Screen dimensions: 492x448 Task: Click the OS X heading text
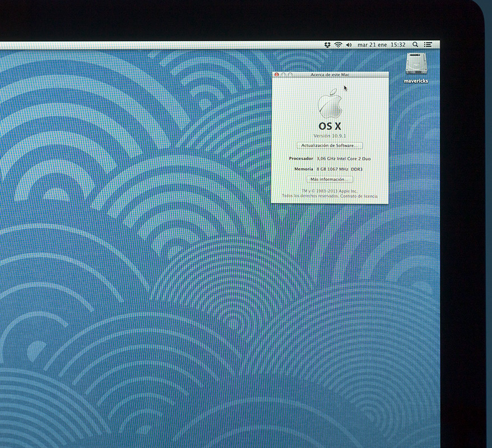[x=330, y=126]
